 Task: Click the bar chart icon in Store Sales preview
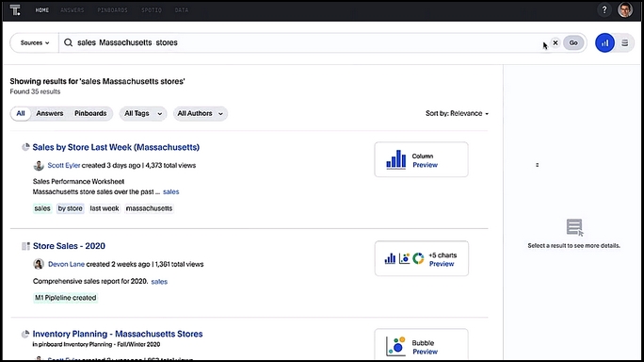(x=390, y=258)
